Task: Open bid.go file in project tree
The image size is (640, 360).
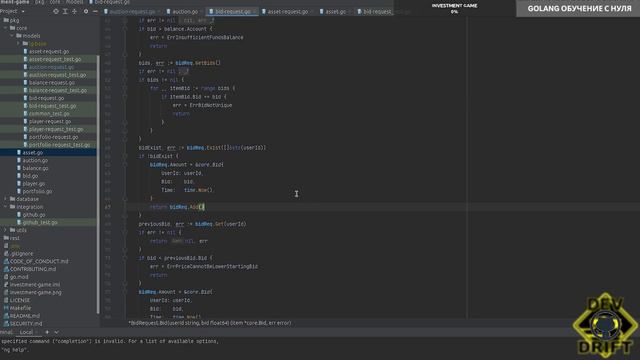Action: click(x=30, y=176)
